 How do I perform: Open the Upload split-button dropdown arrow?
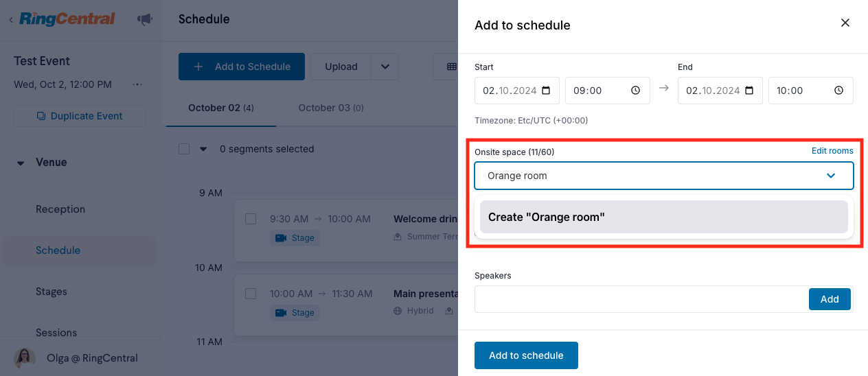(x=385, y=67)
